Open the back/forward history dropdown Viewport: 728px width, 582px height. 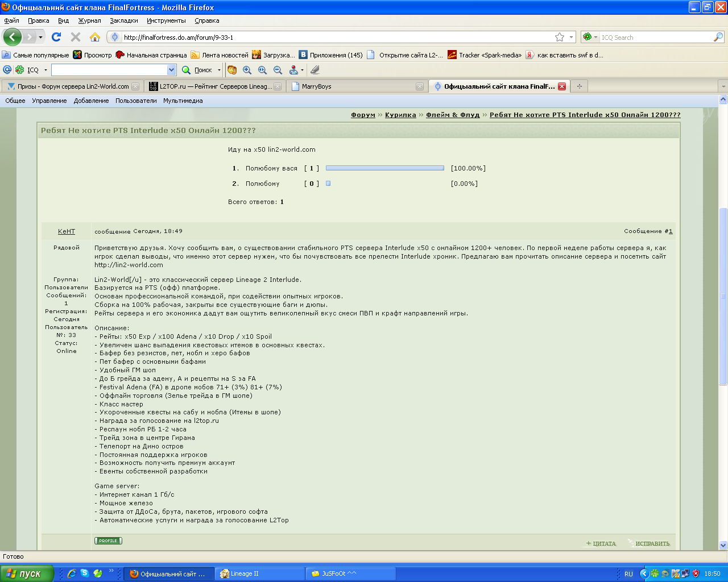[40, 37]
